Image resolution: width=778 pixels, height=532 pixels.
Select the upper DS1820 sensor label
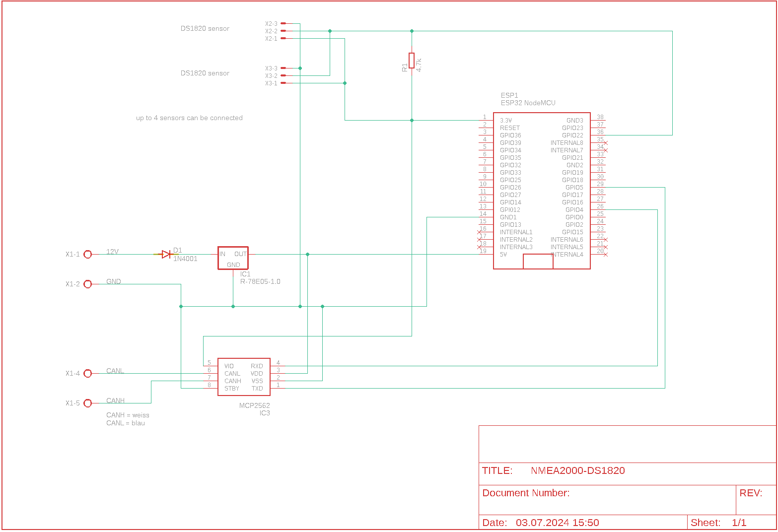point(205,28)
